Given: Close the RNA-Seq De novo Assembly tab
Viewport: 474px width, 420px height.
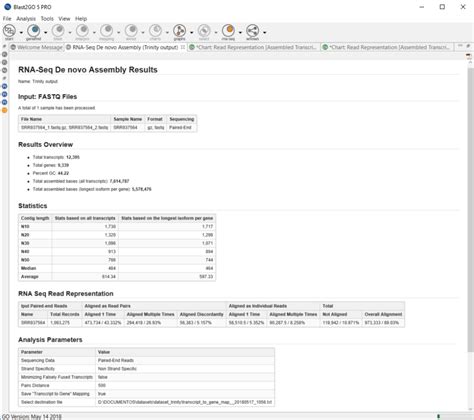Looking at the screenshot, I should pos(183,47).
